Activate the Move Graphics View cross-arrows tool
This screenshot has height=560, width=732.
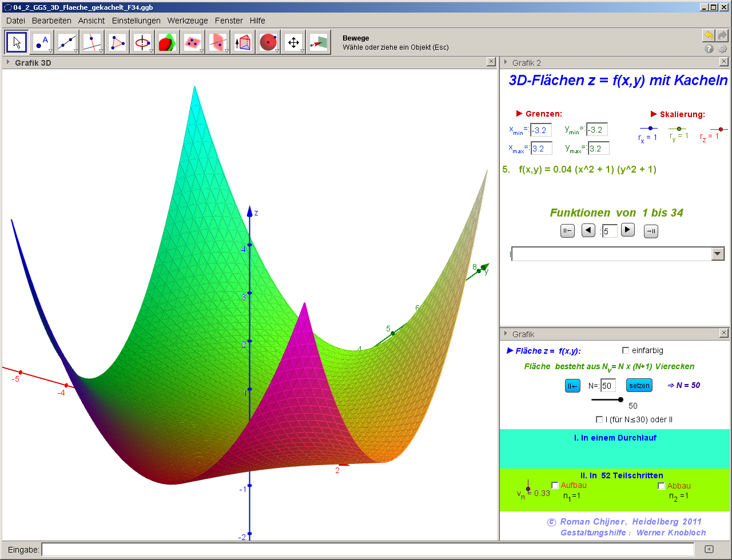pyautogui.click(x=293, y=42)
